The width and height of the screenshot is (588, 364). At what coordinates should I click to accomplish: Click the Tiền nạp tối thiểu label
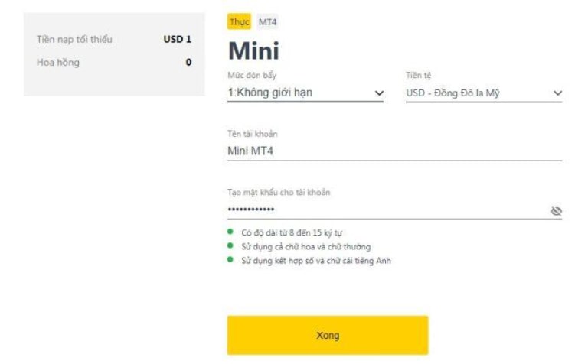click(x=74, y=39)
